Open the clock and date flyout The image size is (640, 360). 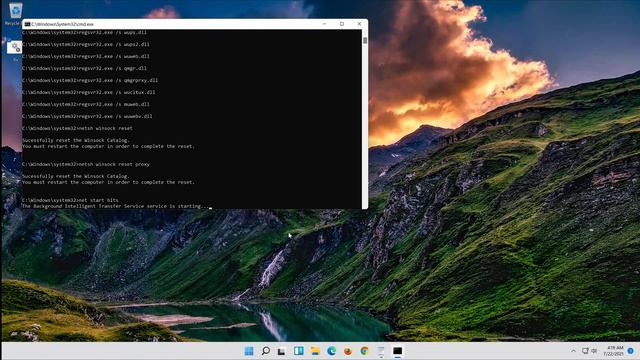coord(613,351)
